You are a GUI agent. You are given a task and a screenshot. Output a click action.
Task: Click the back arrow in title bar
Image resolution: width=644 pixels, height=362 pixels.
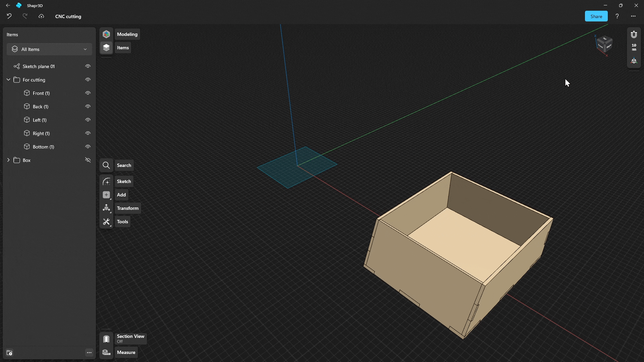[x=8, y=5]
